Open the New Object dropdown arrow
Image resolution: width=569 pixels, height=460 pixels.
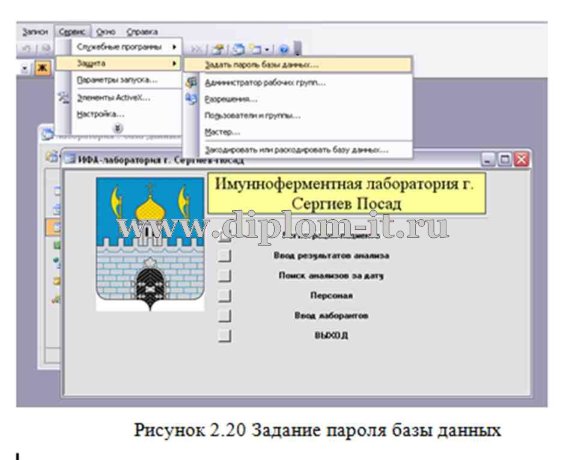[267, 49]
